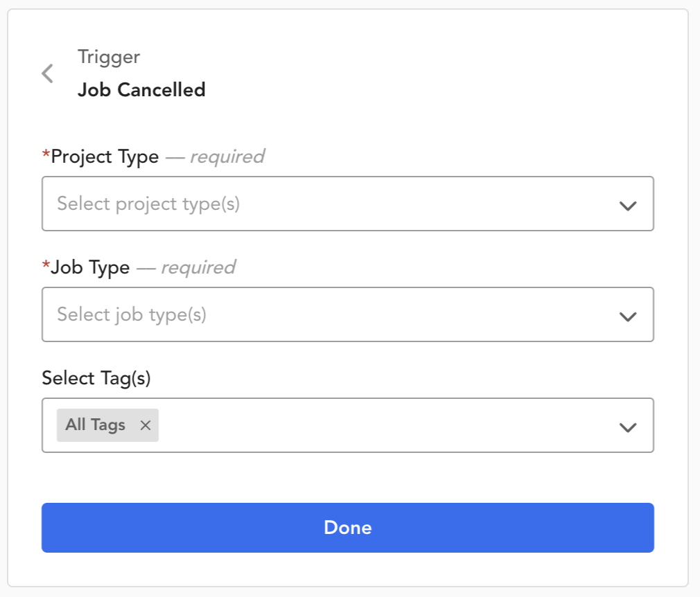Focus the 'Select project type(s)' placeholder field

tap(348, 204)
